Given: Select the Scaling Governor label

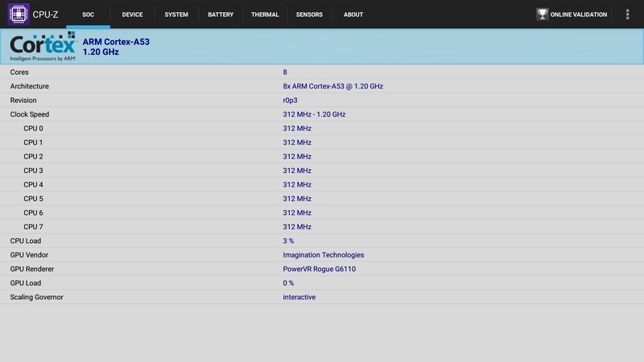Looking at the screenshot, I should point(36,297).
